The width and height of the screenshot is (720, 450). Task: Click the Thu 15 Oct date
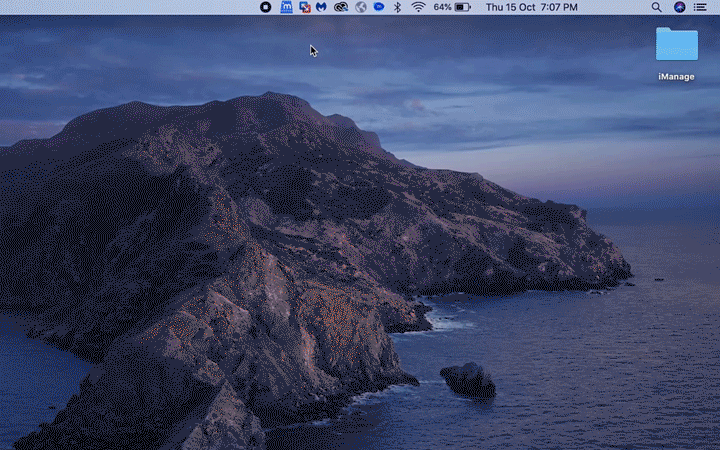(509, 7)
